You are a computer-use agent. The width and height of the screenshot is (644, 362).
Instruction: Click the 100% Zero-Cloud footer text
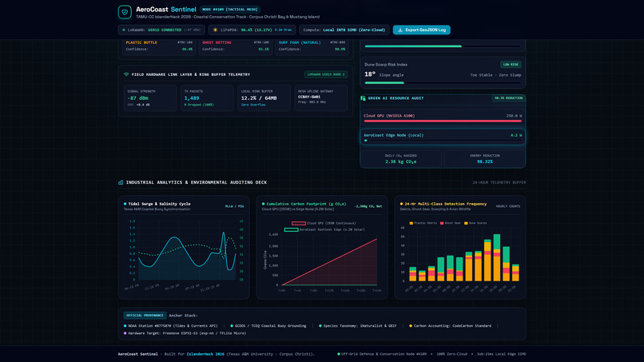pyautogui.click(x=451, y=354)
